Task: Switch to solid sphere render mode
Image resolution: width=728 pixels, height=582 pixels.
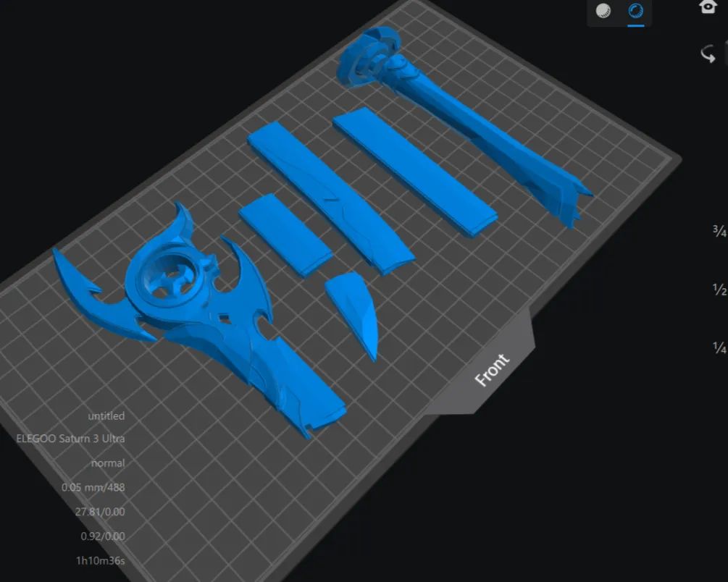Action: (x=603, y=11)
